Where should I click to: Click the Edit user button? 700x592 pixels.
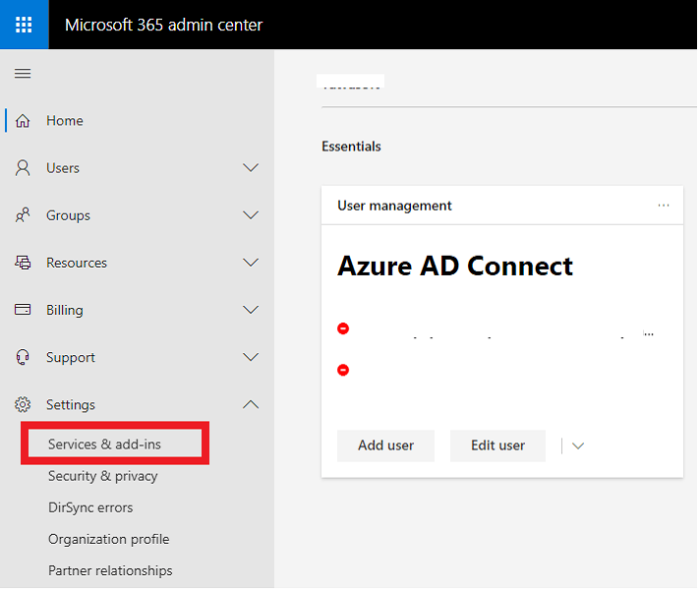click(497, 445)
